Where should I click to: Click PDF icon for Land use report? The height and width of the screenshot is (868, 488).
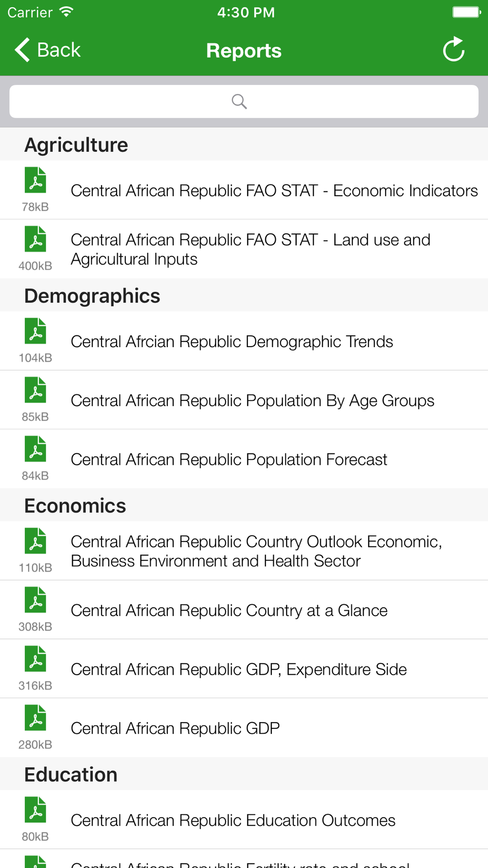(35, 239)
